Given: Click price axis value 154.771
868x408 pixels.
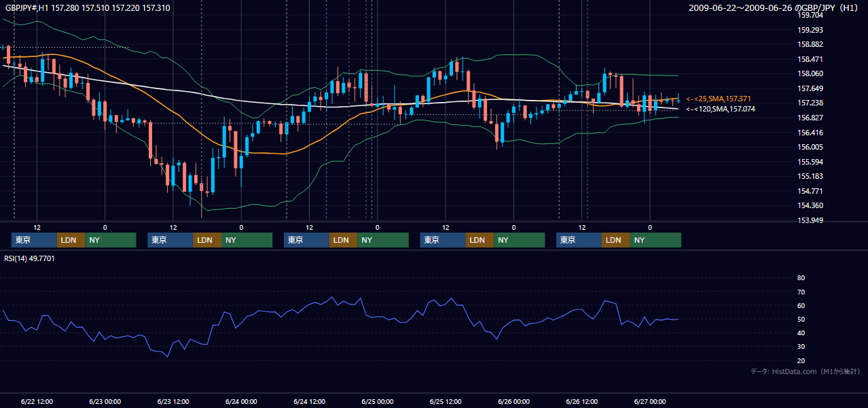Looking at the screenshot, I should coord(810,191).
